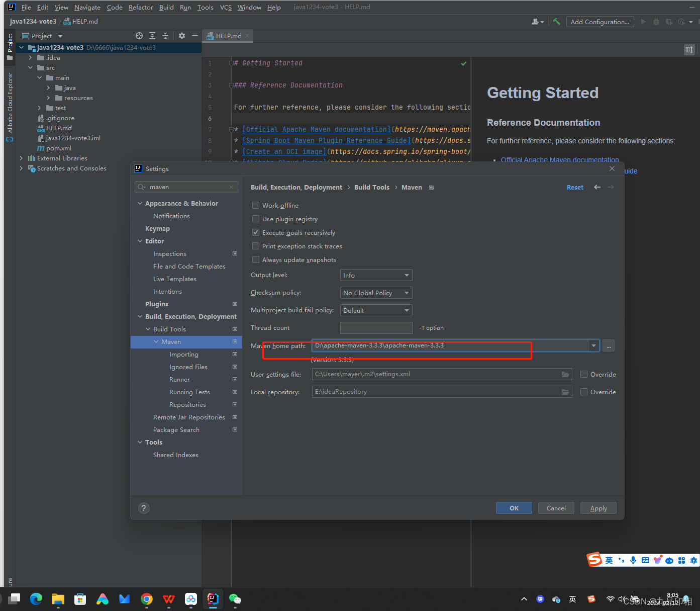Click the Build project hammer icon
The width and height of the screenshot is (700, 611).
pyautogui.click(x=556, y=22)
